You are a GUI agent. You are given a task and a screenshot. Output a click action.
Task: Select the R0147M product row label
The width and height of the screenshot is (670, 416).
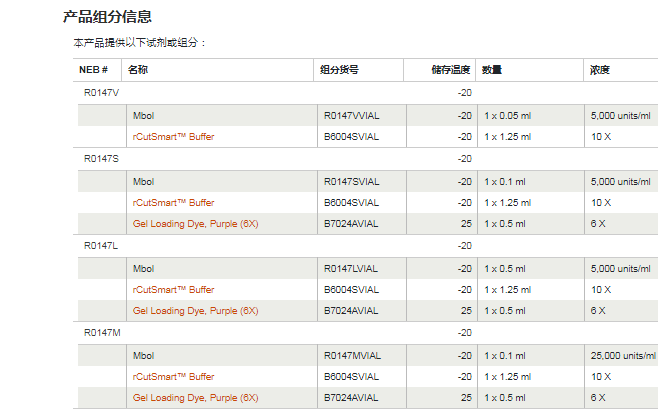coord(102,332)
